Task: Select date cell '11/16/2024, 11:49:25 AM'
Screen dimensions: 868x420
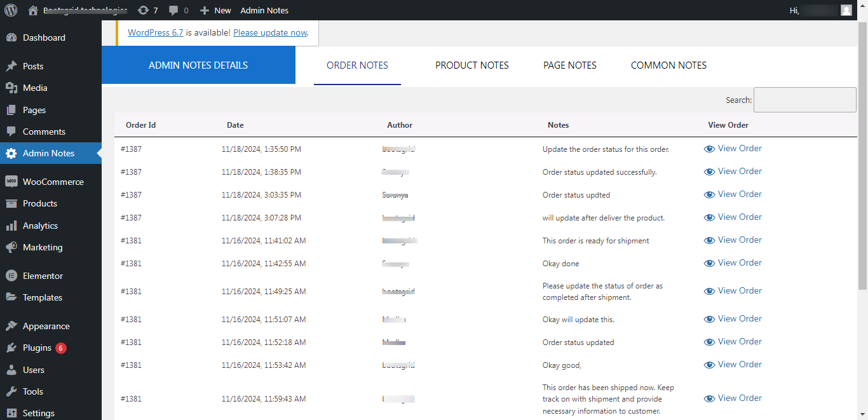Action: pyautogui.click(x=264, y=292)
